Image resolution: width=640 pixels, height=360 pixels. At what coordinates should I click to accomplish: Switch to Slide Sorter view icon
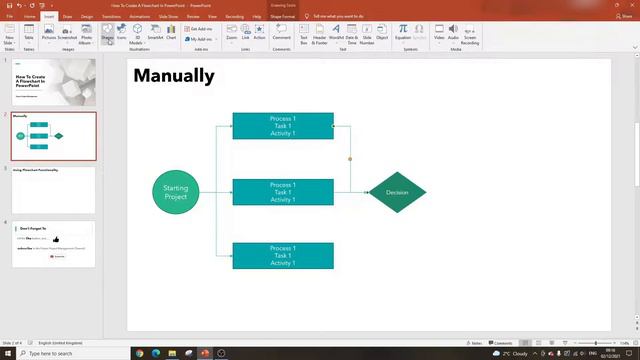[x=539, y=343]
